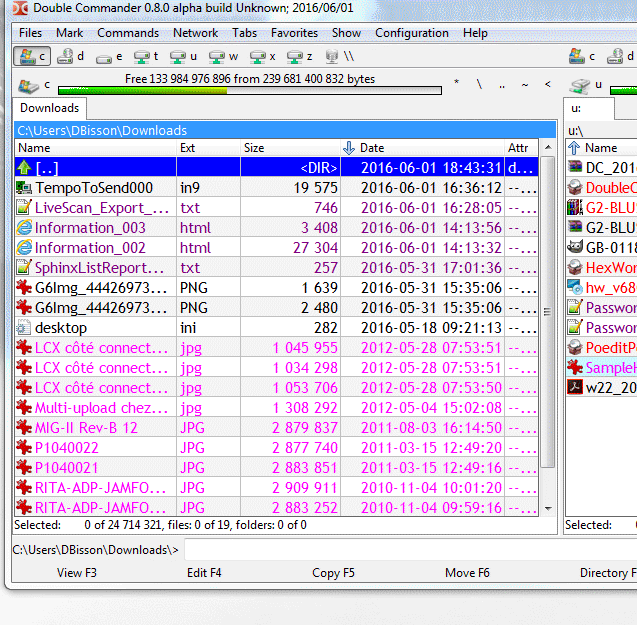Go to parent with the .. button
The image size is (637, 625).
tap(502, 84)
